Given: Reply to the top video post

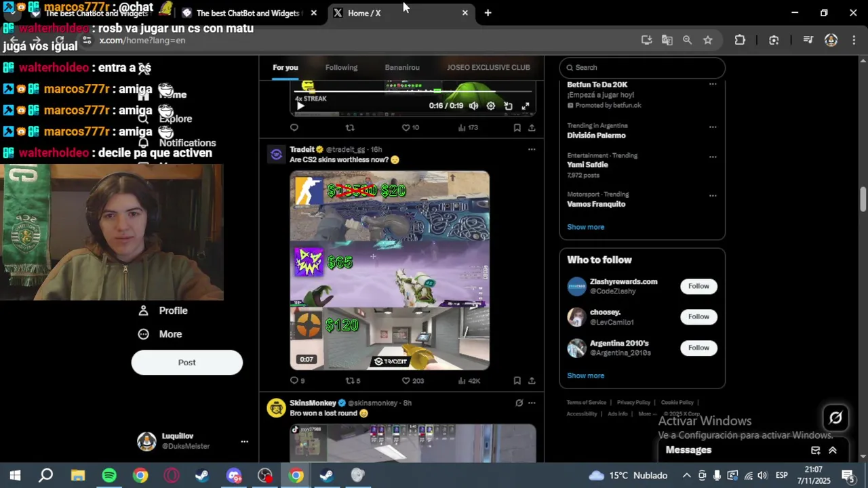Looking at the screenshot, I should 294,127.
